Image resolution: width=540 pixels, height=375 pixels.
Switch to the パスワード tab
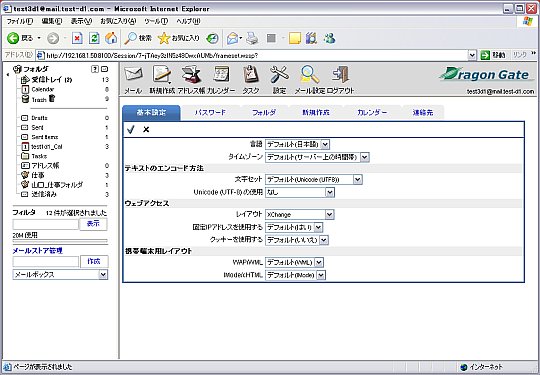[x=210, y=113]
